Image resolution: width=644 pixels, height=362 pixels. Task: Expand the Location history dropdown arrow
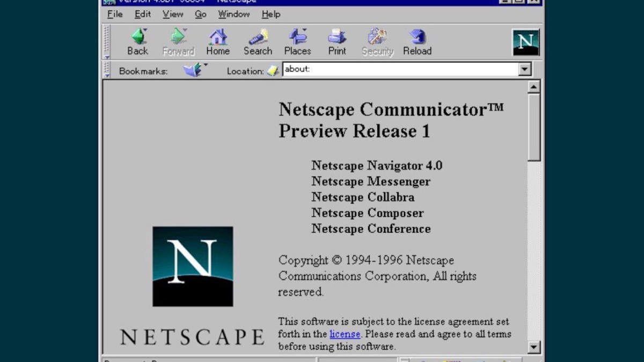coord(525,69)
